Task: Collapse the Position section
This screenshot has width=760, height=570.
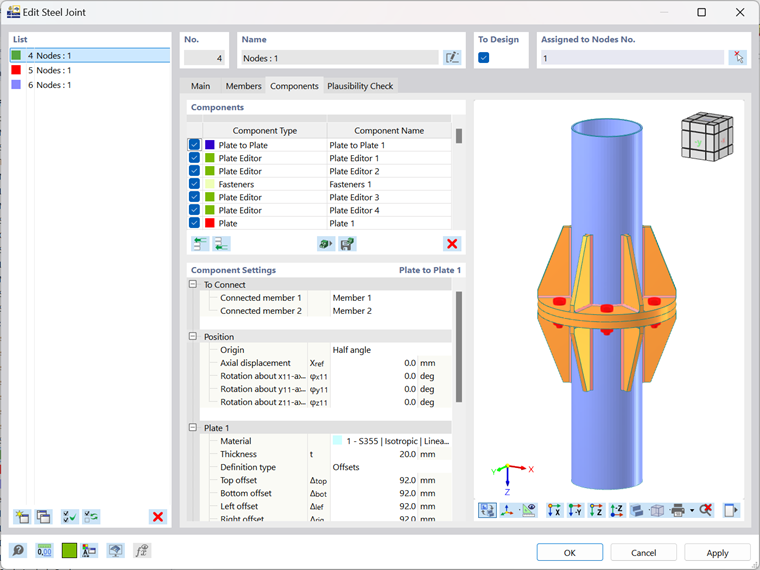Action: tap(193, 336)
